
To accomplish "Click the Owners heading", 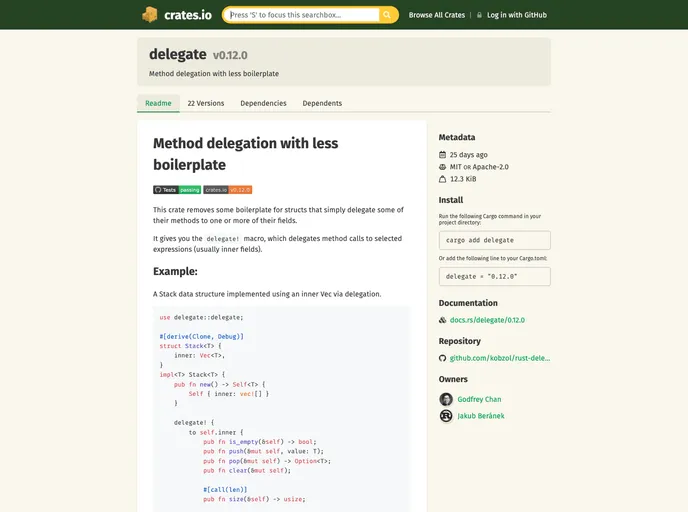I will click(453, 379).
